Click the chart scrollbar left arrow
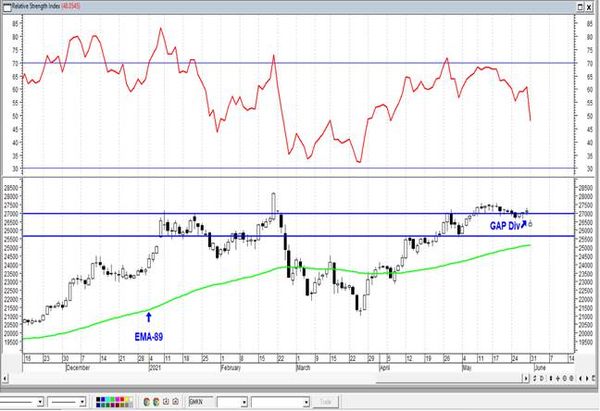 click(x=5, y=378)
